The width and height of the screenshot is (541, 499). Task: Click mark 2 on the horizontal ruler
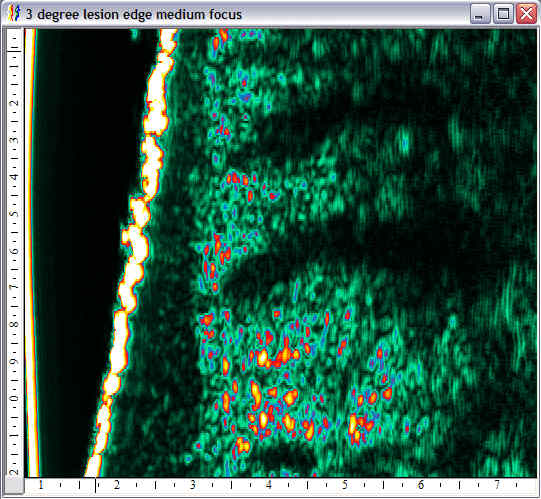pos(117,485)
